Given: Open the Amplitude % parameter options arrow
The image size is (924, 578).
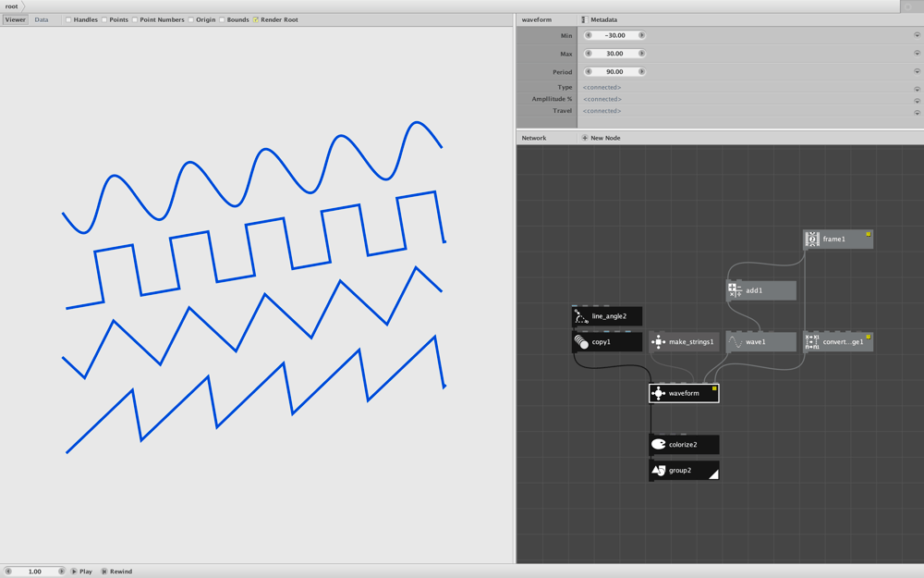Looking at the screenshot, I should [x=917, y=100].
